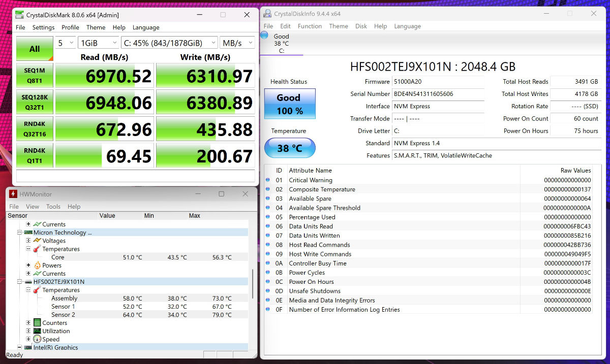This screenshot has width=610, height=364.
Task: Click the Utilization graph icon in HWMonitor
Action: coord(37,331)
